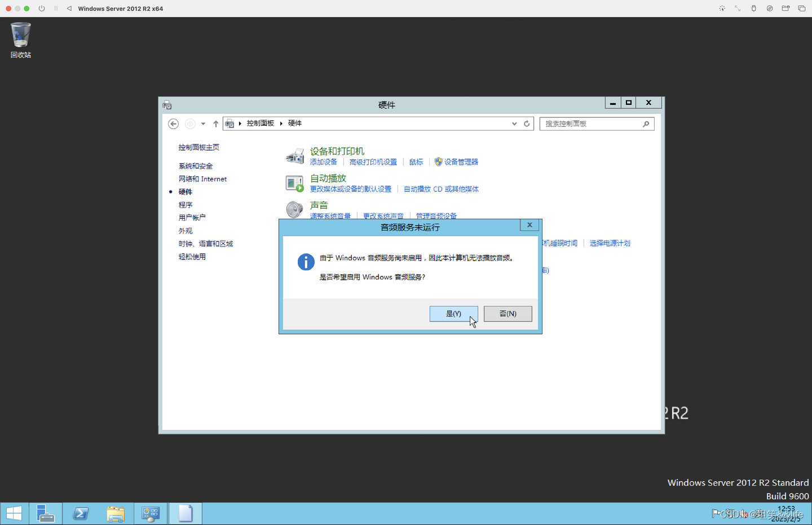Open 程序 category in sidebar
Viewport: 812px width, 525px height.
click(186, 205)
